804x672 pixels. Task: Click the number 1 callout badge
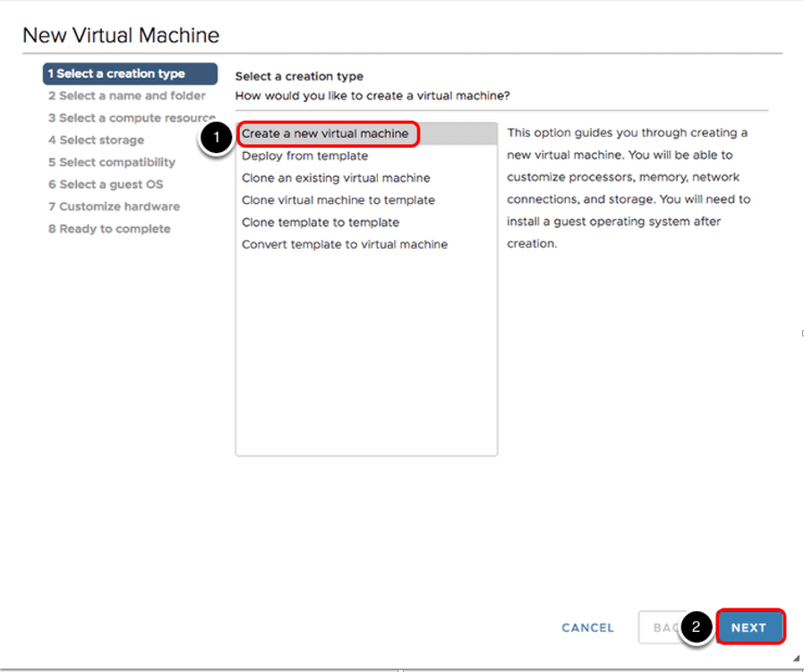click(x=215, y=139)
